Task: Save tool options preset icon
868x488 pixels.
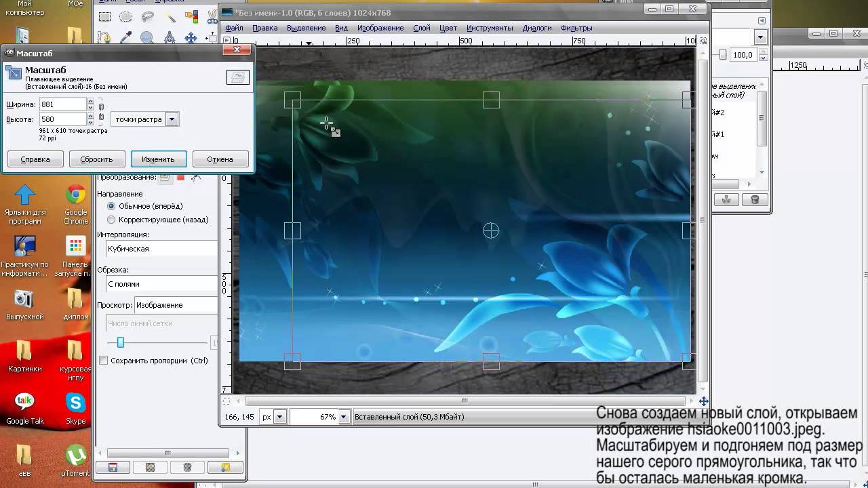Action: coord(113,467)
